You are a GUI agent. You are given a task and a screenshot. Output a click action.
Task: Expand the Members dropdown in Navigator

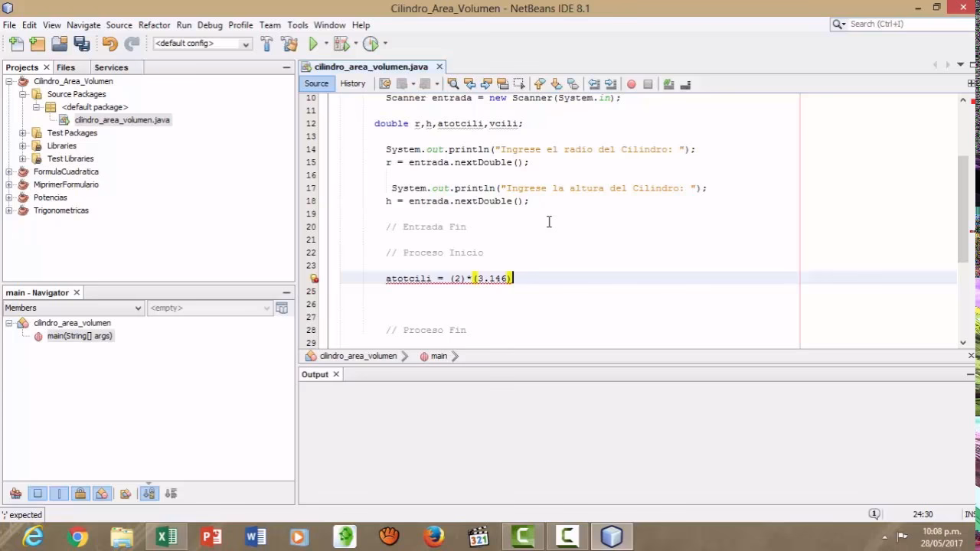tap(136, 308)
